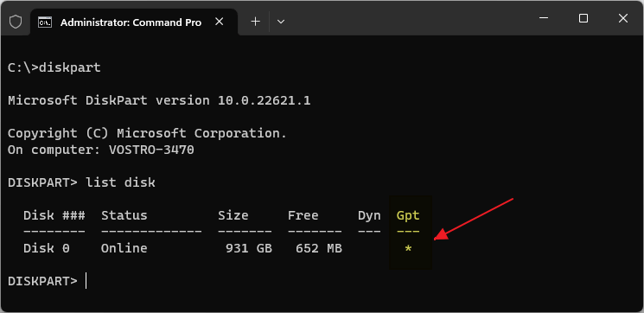
Task: Close the Command Prompt tab
Action: 220,22
